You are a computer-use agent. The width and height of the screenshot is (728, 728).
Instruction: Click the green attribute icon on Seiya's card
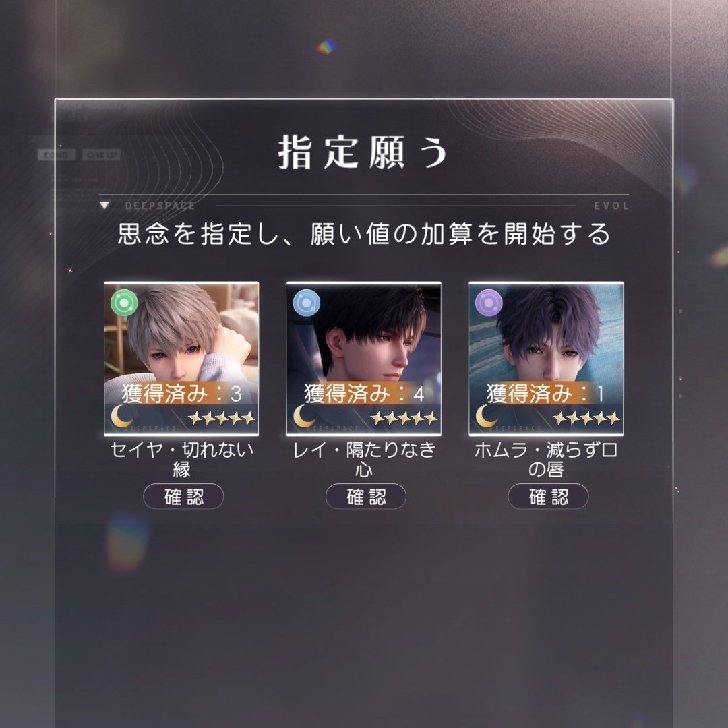(x=124, y=303)
